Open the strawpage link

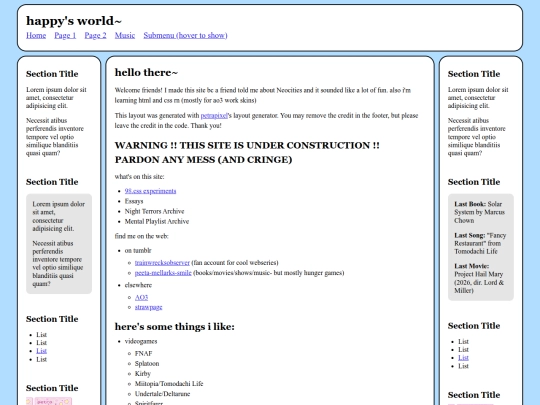click(x=148, y=307)
